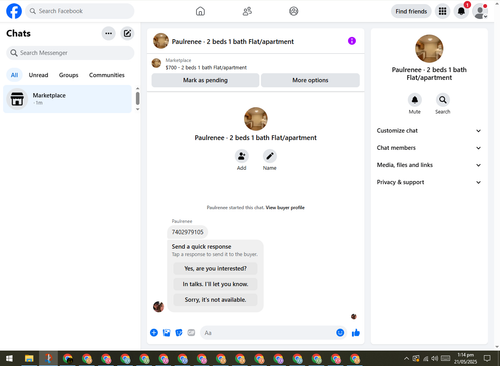Click Mark as pending button
Screen dimensions: 500x366
click(205, 80)
